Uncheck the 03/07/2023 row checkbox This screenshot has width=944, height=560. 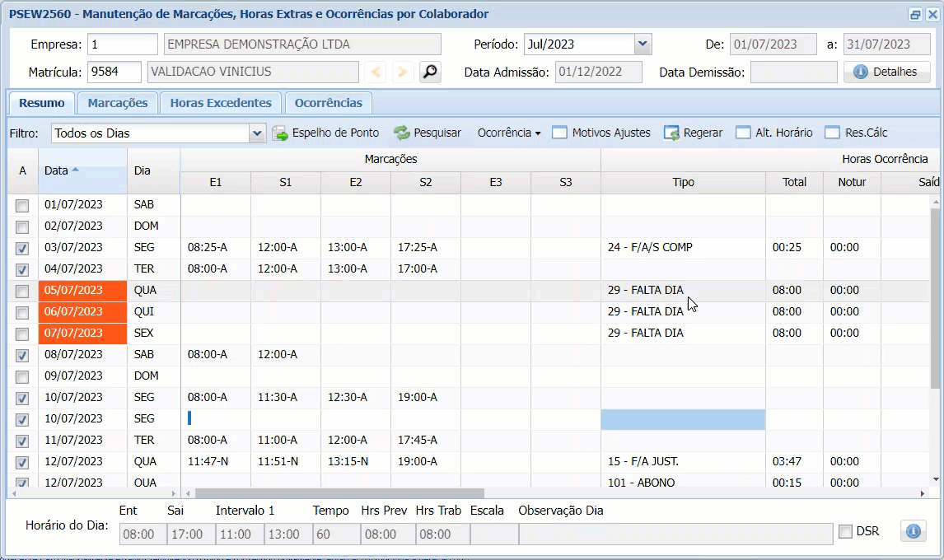[22, 248]
